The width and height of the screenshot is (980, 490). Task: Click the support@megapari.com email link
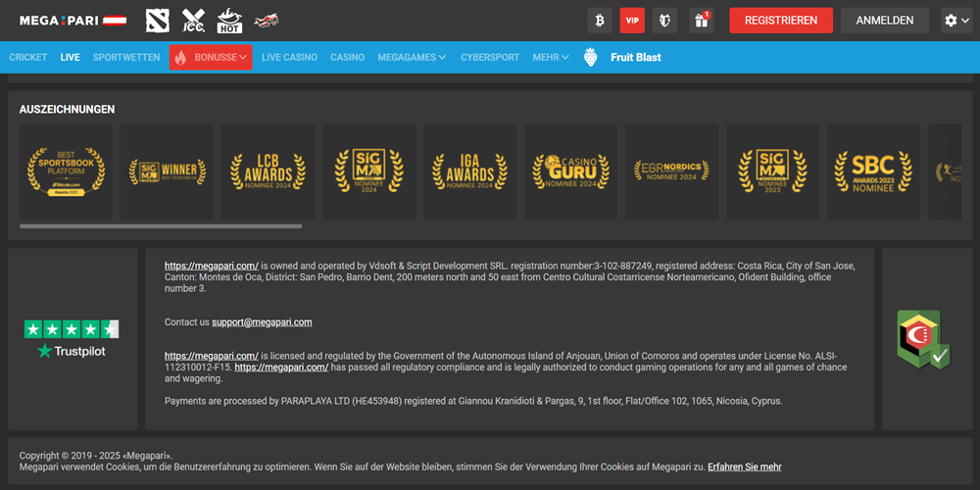[262, 322]
